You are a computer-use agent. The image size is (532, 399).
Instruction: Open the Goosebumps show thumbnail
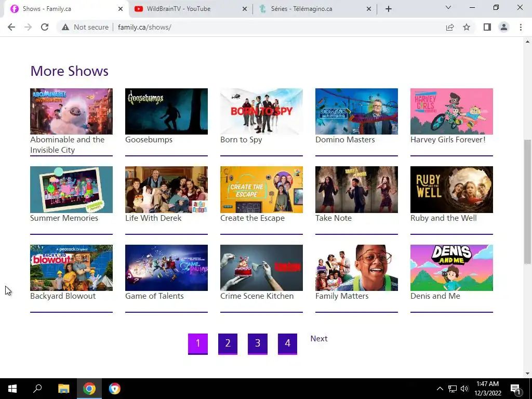point(166,111)
